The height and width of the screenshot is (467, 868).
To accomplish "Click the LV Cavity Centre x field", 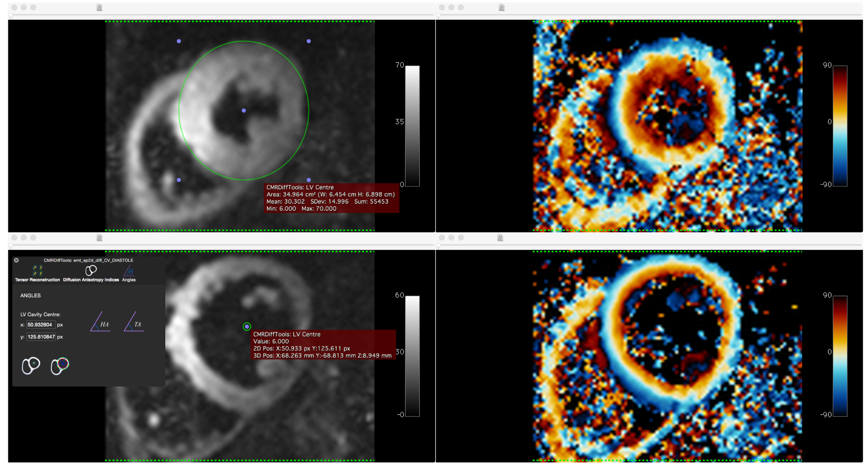I will click(41, 325).
